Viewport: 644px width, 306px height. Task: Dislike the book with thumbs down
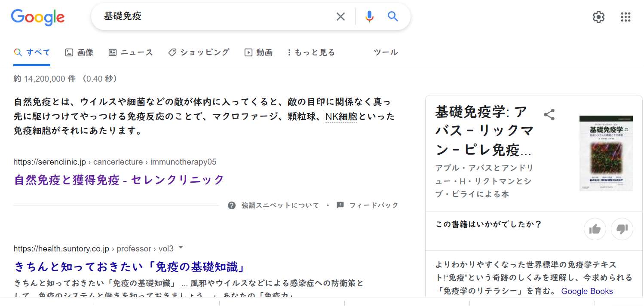coord(622,229)
